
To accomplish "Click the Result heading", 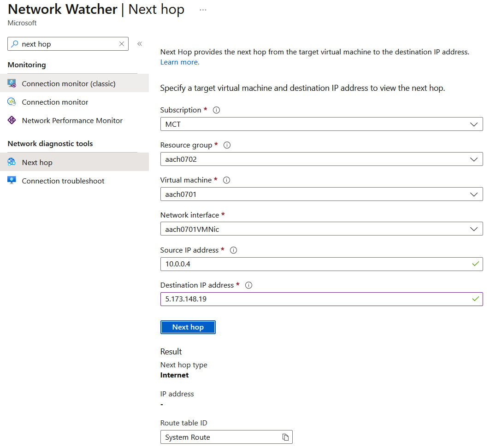I will pyautogui.click(x=171, y=352).
